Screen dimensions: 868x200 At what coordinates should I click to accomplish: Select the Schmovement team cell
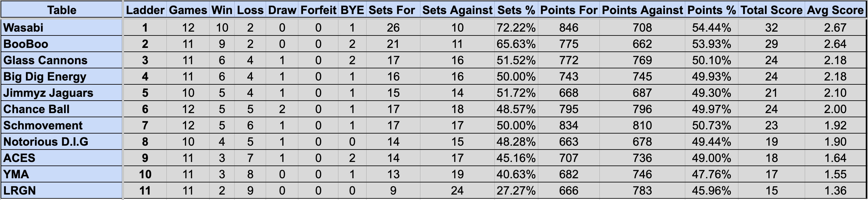click(x=61, y=125)
